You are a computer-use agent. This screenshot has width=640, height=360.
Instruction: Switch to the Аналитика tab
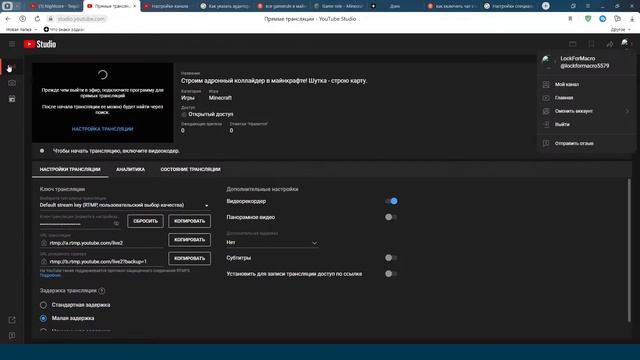coord(130,169)
